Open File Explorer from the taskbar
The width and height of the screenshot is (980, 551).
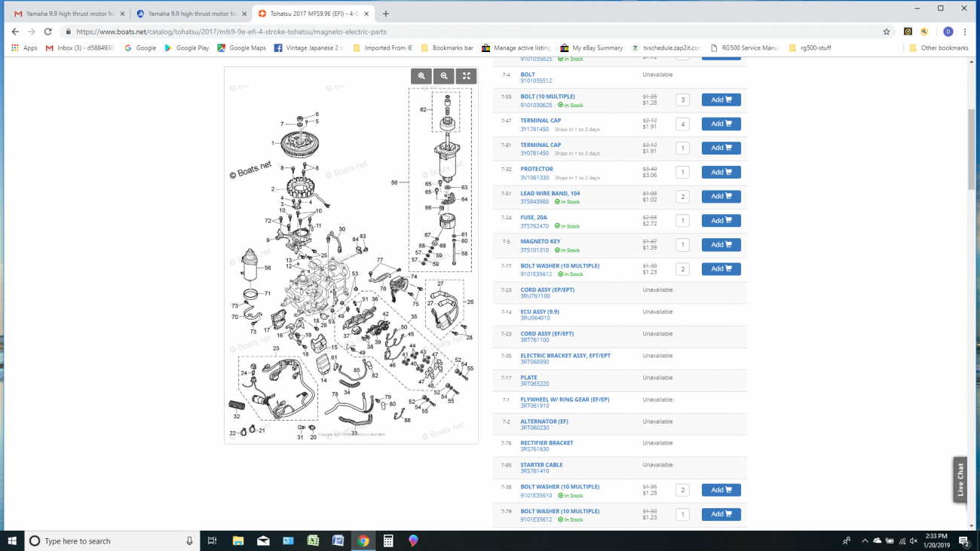[238, 540]
